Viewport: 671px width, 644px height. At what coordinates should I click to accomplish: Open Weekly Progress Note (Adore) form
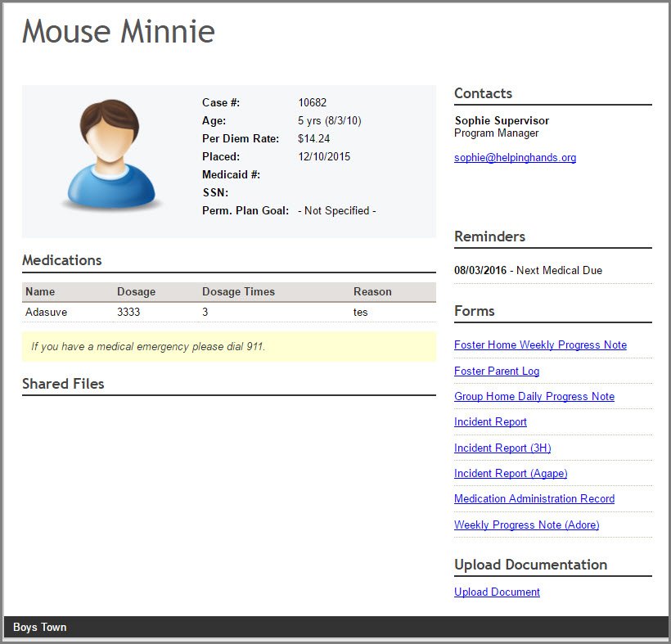click(x=526, y=525)
